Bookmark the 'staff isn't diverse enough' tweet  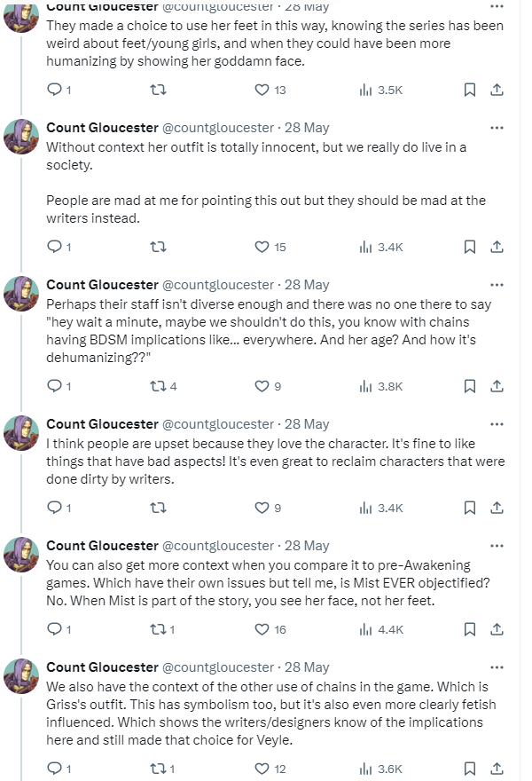[x=469, y=386]
